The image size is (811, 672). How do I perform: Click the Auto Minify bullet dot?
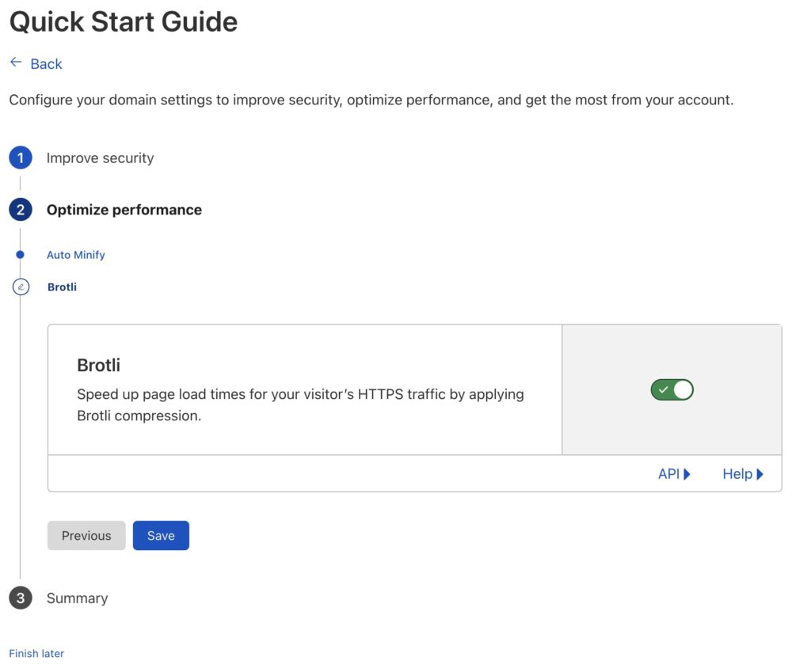tap(20, 254)
